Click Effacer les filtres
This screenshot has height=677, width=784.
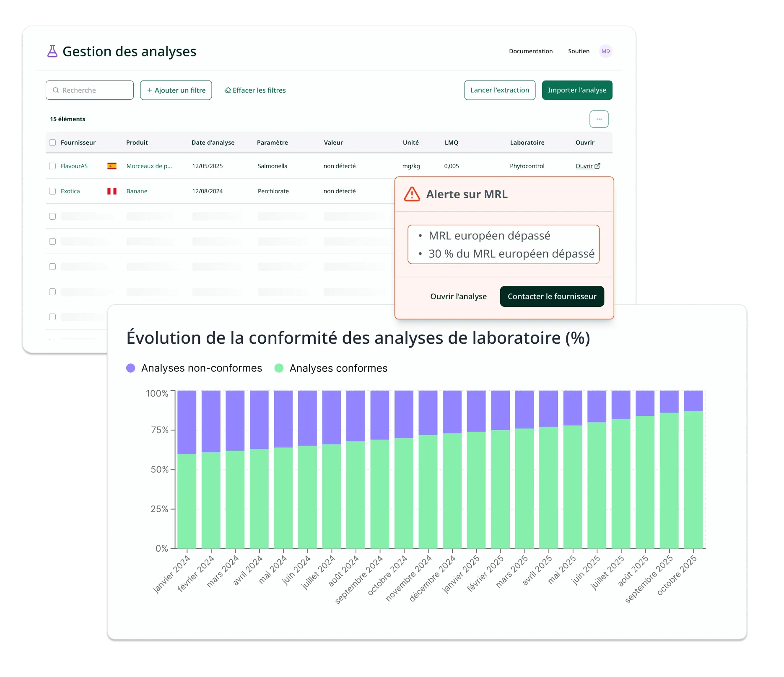255,90
